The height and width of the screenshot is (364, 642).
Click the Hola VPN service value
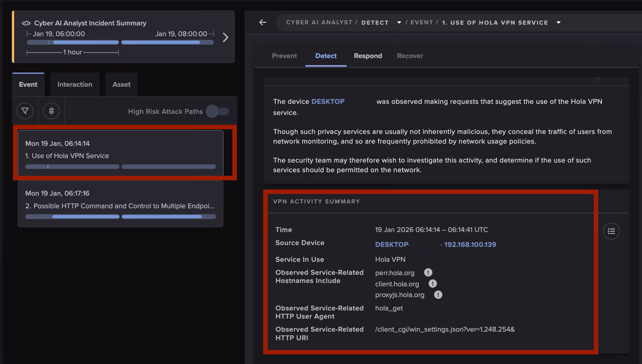[x=390, y=259]
